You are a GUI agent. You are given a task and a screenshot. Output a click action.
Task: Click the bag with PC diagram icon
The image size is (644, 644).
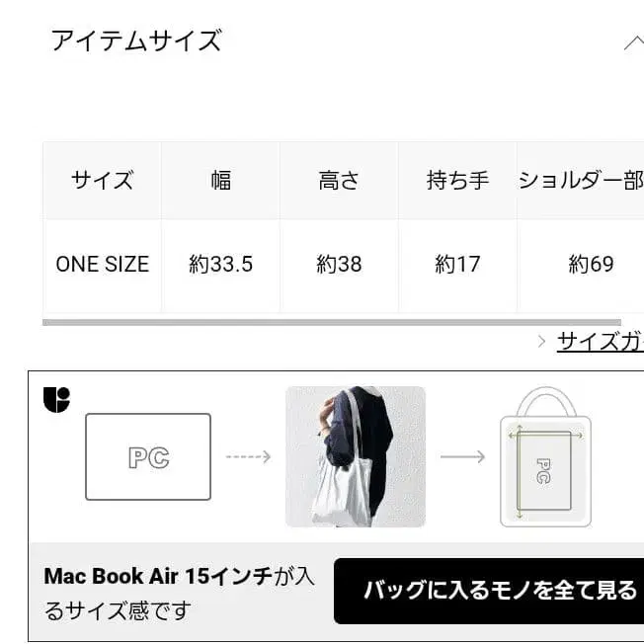tap(545, 456)
